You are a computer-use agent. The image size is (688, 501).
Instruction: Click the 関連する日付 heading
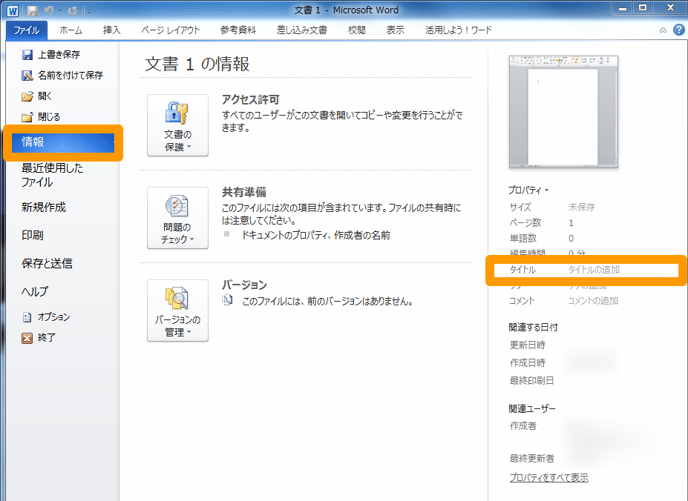[x=533, y=327]
